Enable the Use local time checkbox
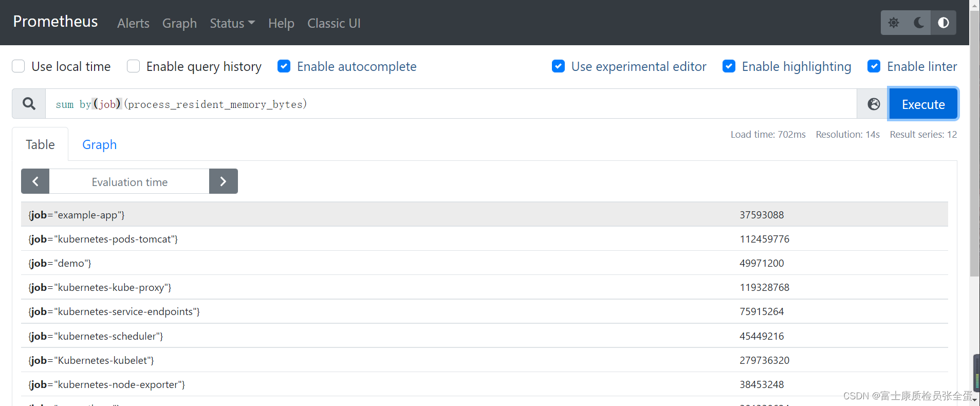Viewport: 980px width, 406px height. (19, 66)
